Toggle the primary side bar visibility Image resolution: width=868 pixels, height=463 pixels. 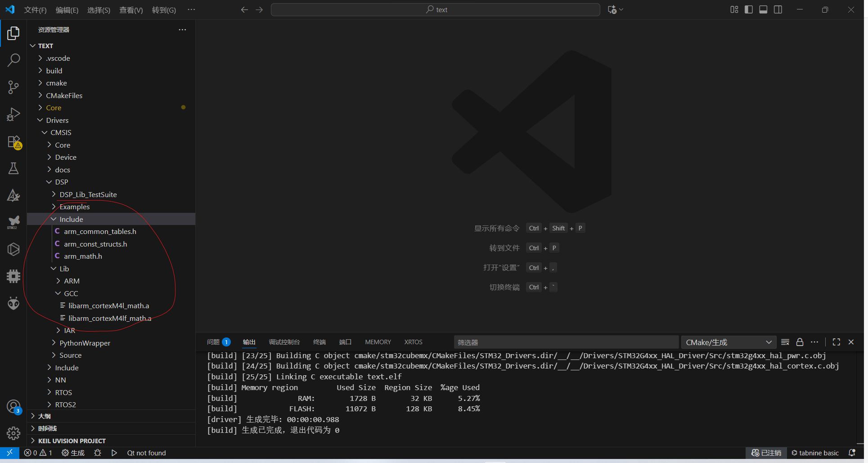749,9
